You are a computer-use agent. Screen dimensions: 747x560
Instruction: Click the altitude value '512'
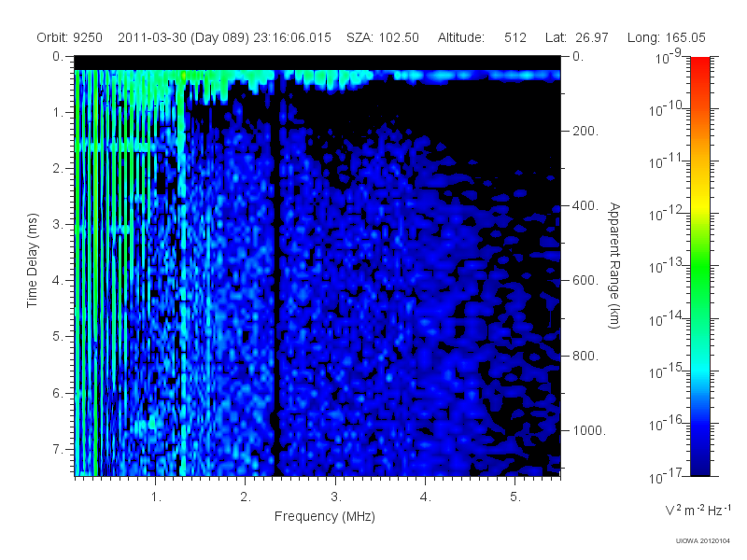point(515,37)
